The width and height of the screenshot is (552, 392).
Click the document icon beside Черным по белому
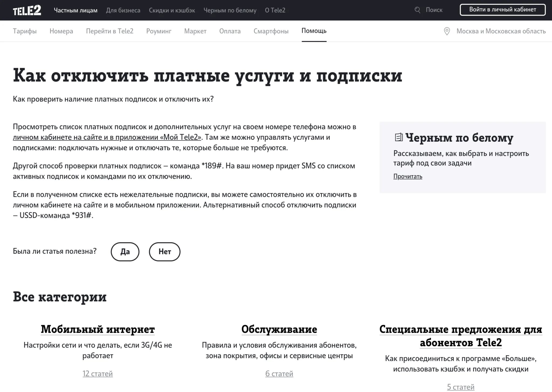point(399,137)
